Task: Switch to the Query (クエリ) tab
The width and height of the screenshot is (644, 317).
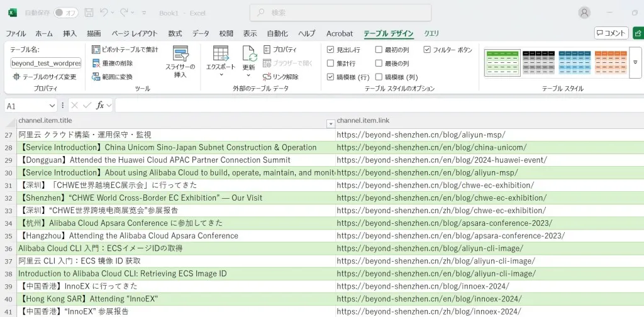Action: [x=431, y=33]
